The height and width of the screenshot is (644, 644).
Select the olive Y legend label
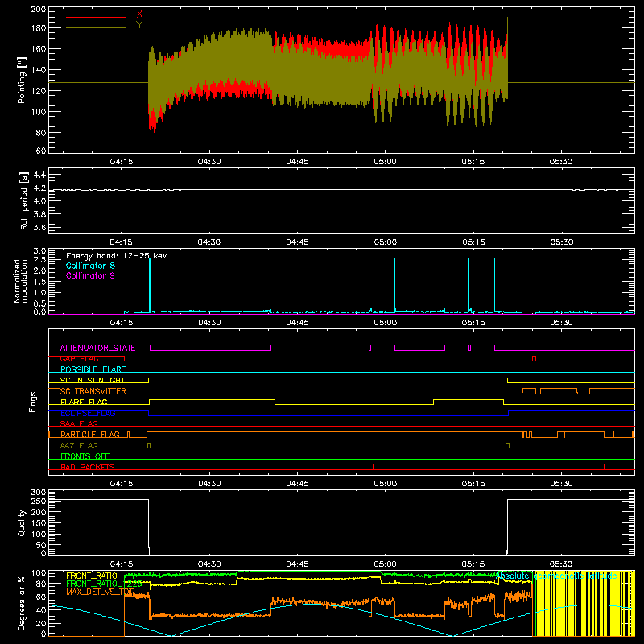click(139, 25)
